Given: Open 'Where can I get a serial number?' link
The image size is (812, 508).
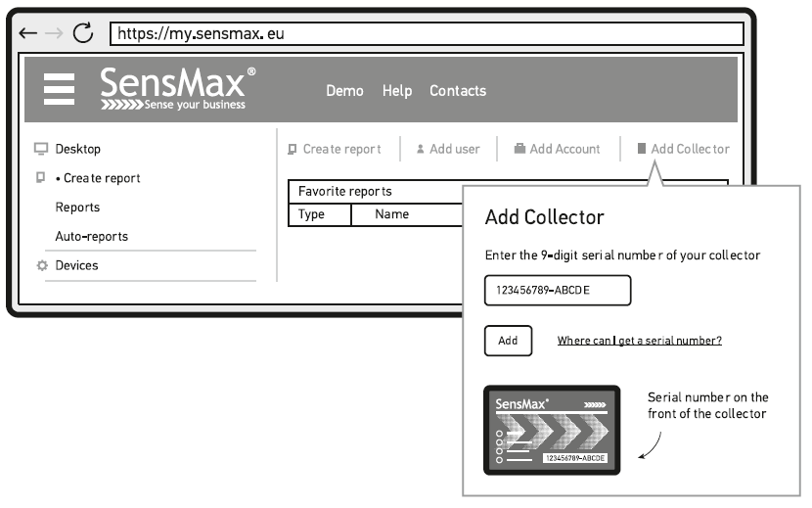Looking at the screenshot, I should (640, 341).
